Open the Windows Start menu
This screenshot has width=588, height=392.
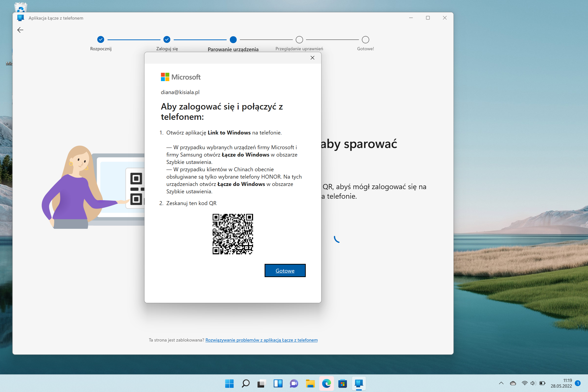(229, 383)
